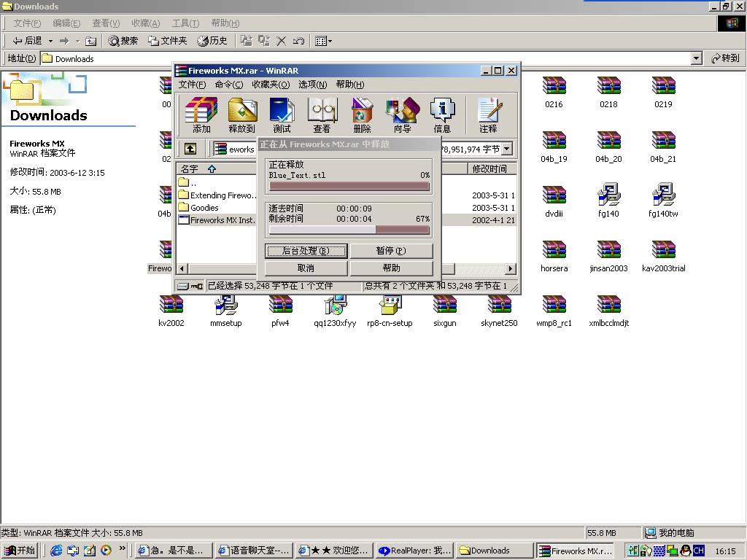Open Explorer File (文件) menu
Image resolution: width=747 pixels, height=560 pixels.
(27, 23)
